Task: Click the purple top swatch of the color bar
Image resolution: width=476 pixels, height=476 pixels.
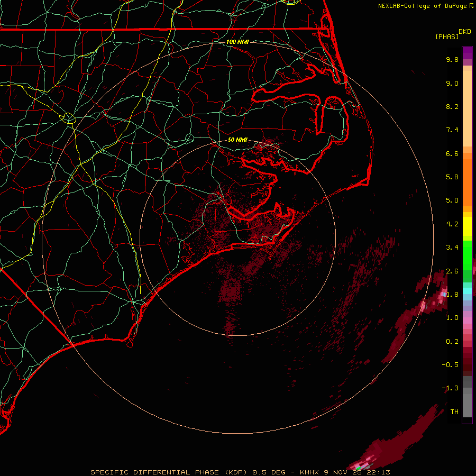Action: point(467,53)
